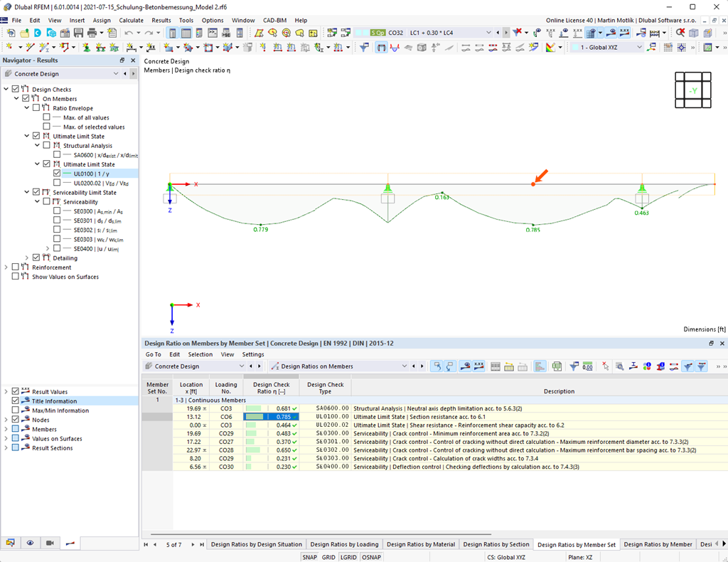Open the LC1 + 0.30 * LC4 dropdown
Viewport: 728px width, 562px height.
488,32
